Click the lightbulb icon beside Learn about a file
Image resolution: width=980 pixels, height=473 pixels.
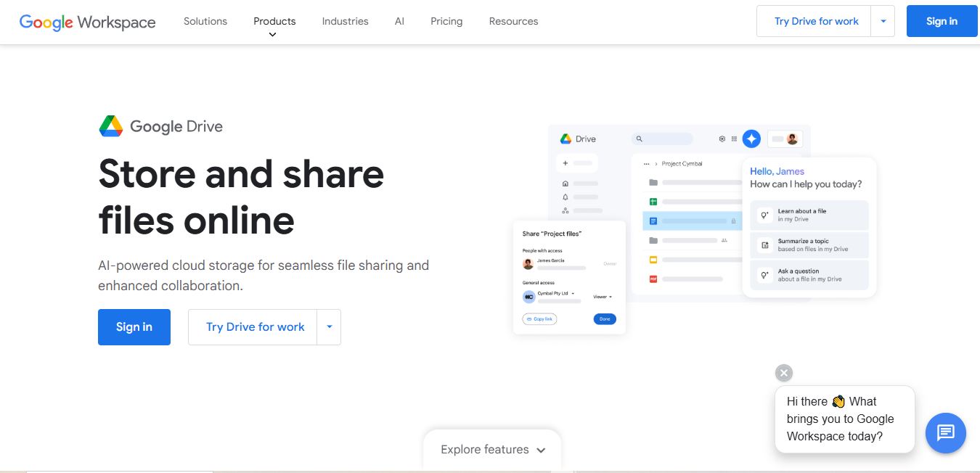[764, 215]
